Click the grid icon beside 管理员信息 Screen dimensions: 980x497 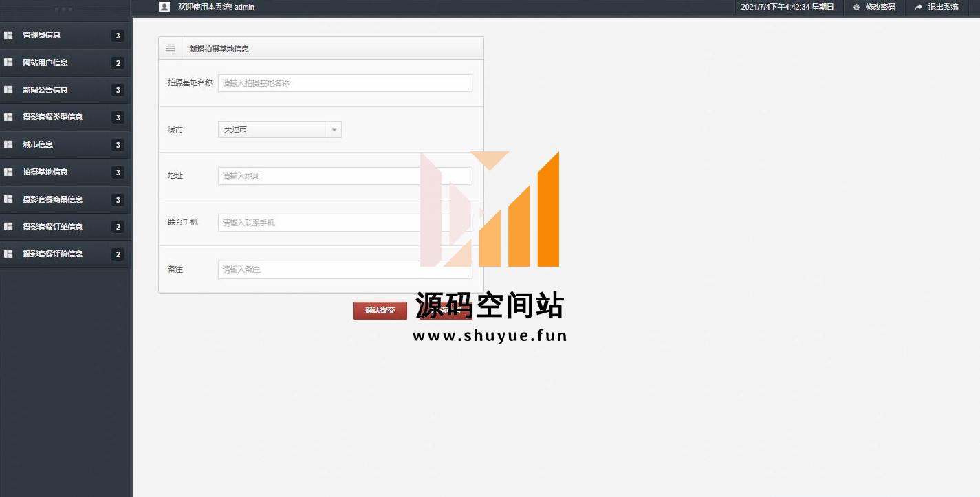click(8, 35)
